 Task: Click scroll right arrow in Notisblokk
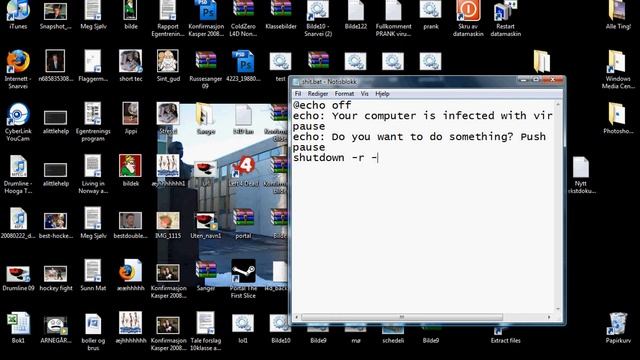pyautogui.click(x=549, y=317)
